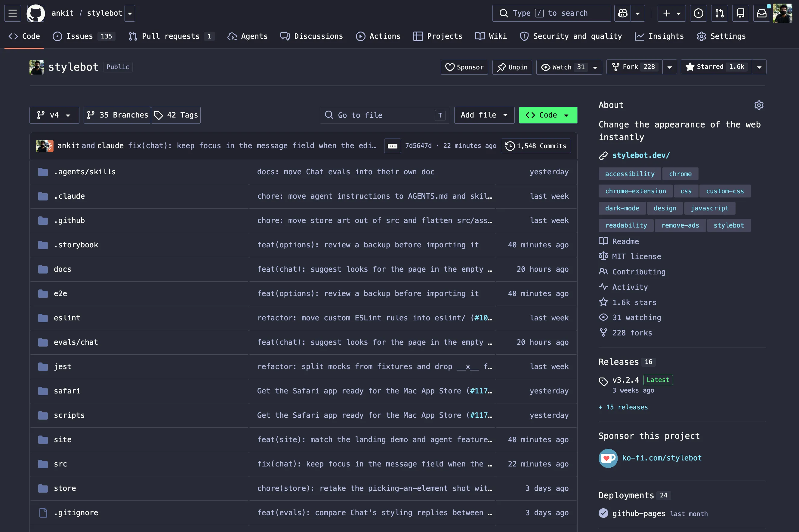Edit repository details via About gear icon
Image resolution: width=799 pixels, height=532 pixels.
click(759, 105)
